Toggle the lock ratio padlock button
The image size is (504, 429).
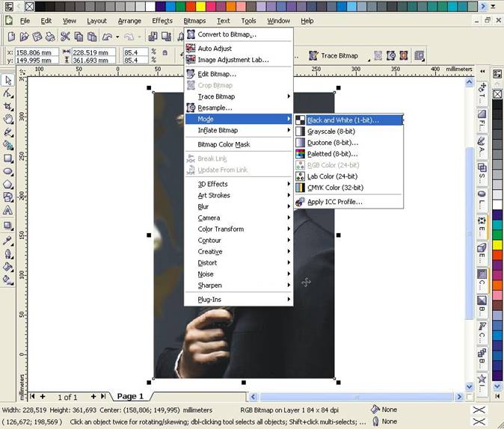point(165,52)
